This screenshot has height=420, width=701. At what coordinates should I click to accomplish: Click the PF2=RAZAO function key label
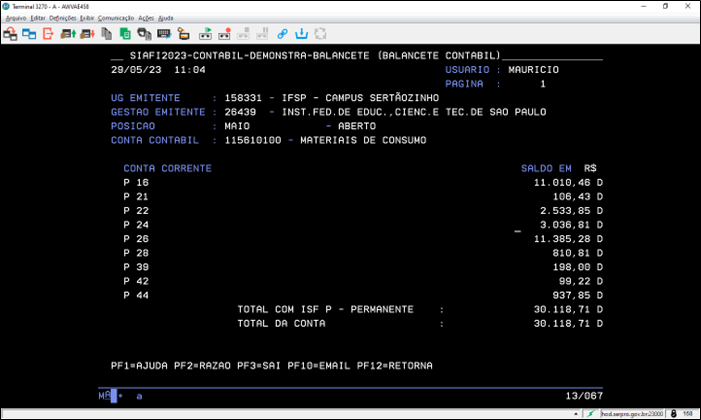pos(202,366)
